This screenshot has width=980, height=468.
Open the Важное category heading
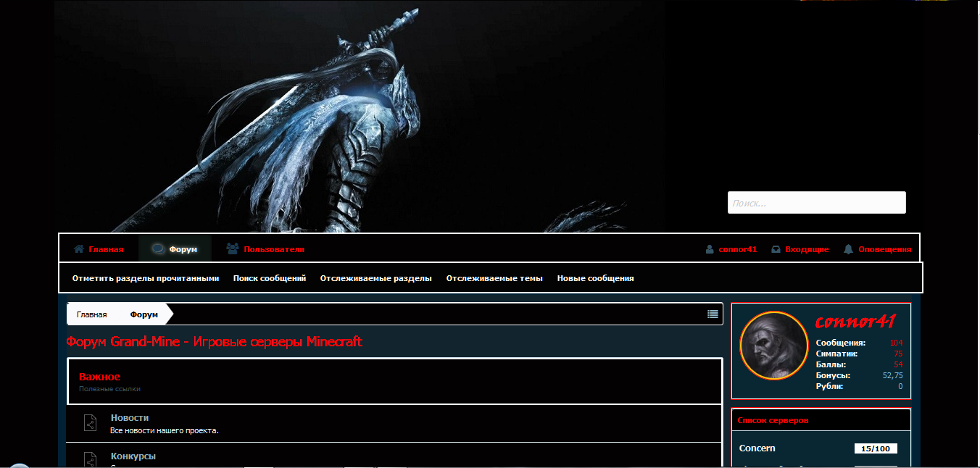pyautogui.click(x=100, y=377)
